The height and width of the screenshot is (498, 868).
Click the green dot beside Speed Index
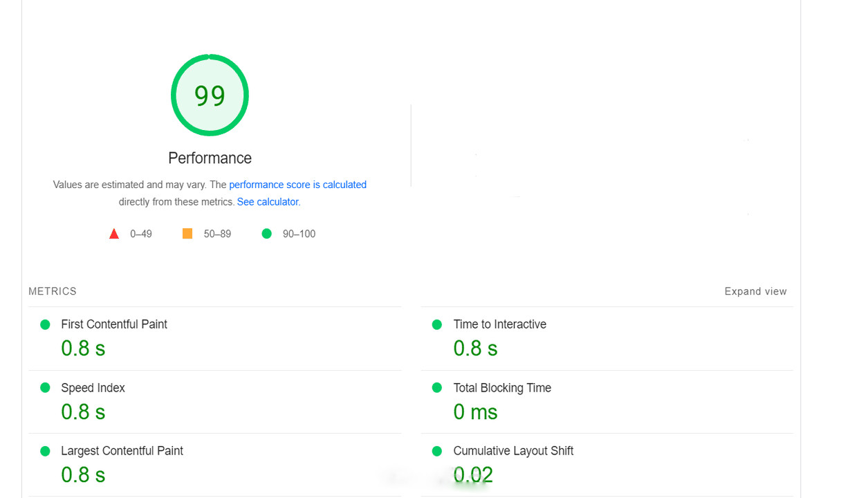pos(45,388)
